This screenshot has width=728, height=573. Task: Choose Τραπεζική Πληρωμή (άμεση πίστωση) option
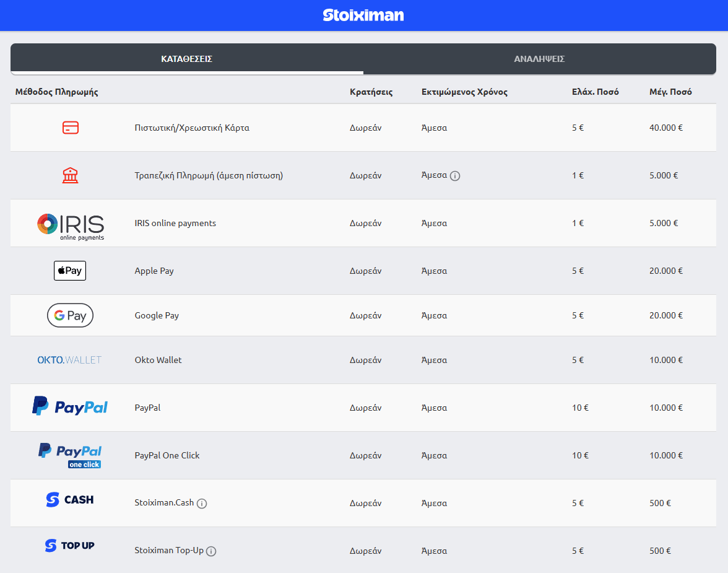point(209,175)
